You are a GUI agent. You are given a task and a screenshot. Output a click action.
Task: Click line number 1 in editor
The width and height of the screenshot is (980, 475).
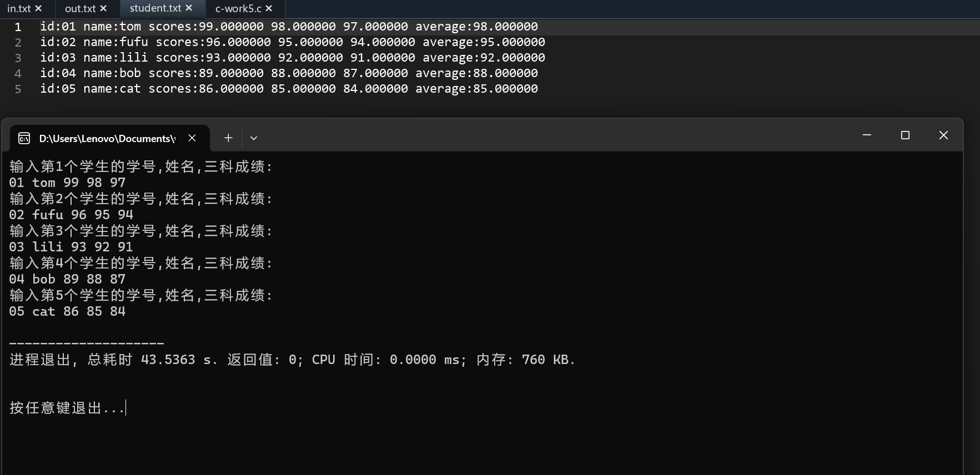18,27
